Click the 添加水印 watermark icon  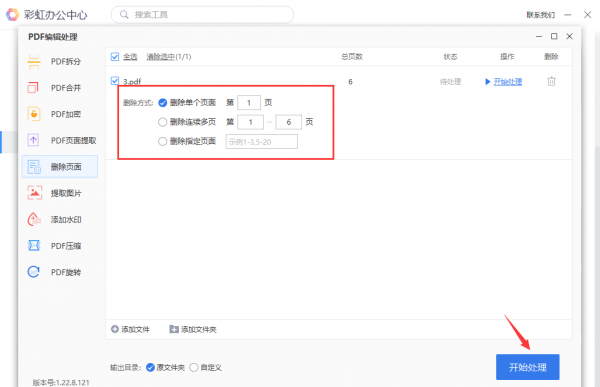coord(34,219)
